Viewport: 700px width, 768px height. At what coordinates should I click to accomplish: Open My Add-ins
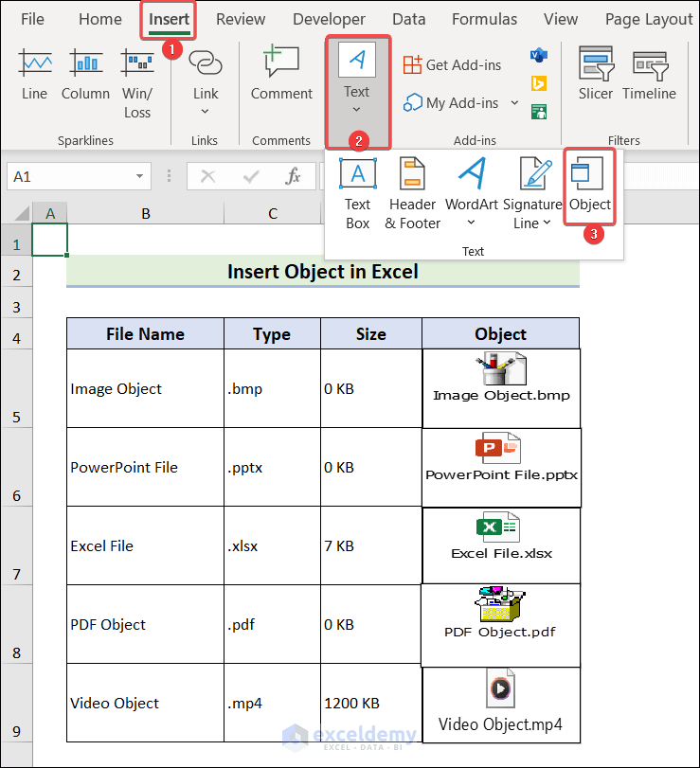coord(451,103)
